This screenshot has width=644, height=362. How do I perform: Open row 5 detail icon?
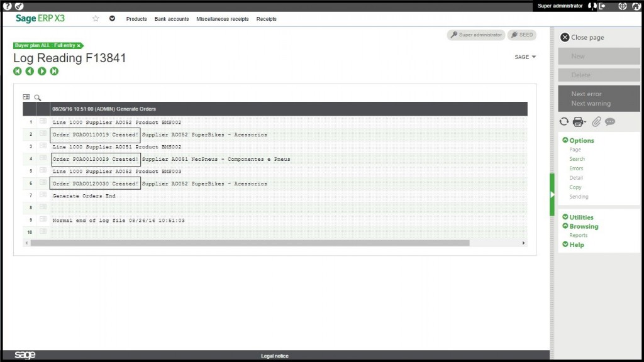click(x=43, y=170)
